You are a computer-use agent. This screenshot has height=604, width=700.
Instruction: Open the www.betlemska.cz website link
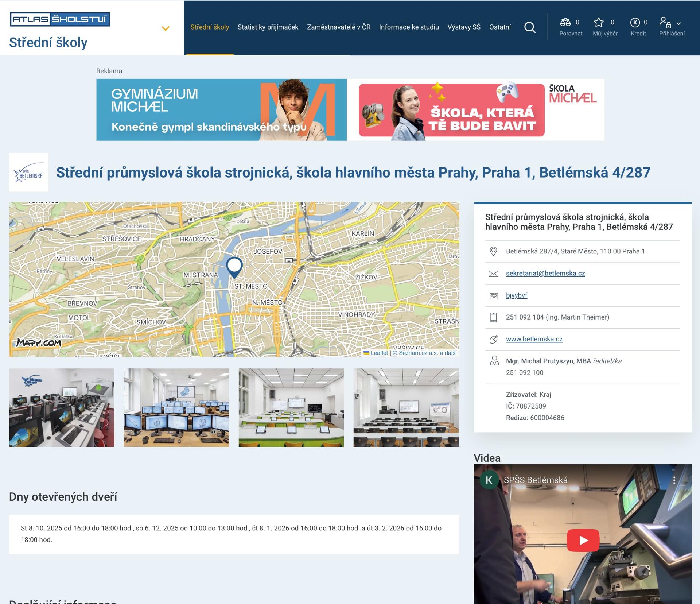(x=534, y=339)
